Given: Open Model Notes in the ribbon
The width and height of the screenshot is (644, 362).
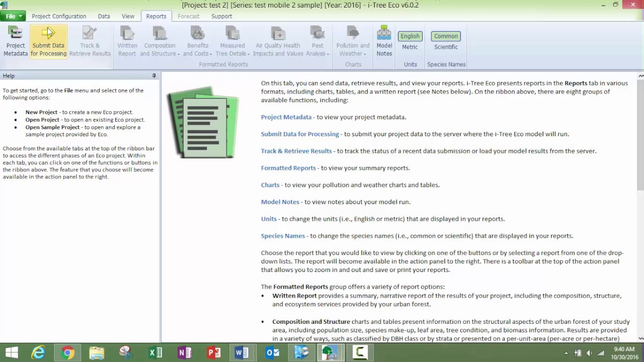Looking at the screenshot, I should click(x=384, y=41).
